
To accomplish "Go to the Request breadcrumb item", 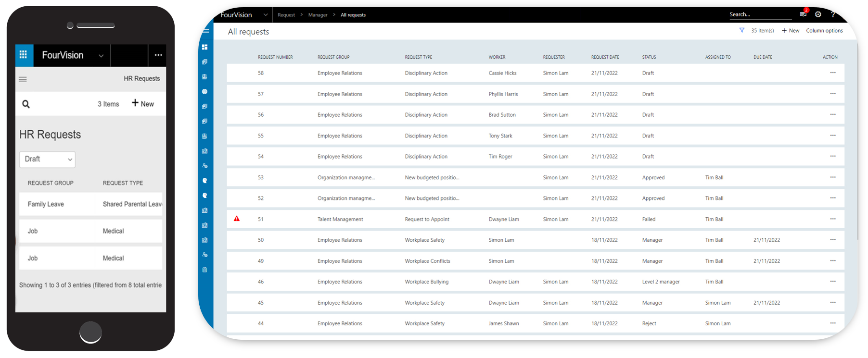I will 286,15.
